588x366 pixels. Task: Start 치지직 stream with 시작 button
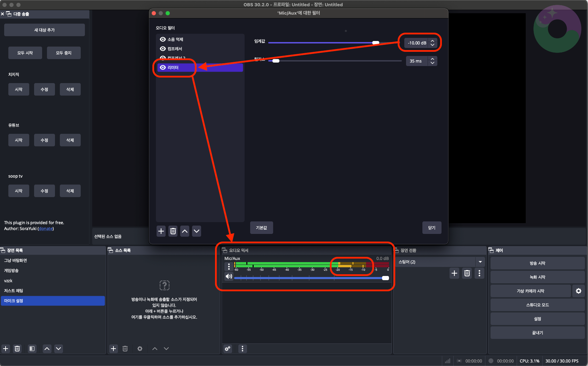[19, 89]
